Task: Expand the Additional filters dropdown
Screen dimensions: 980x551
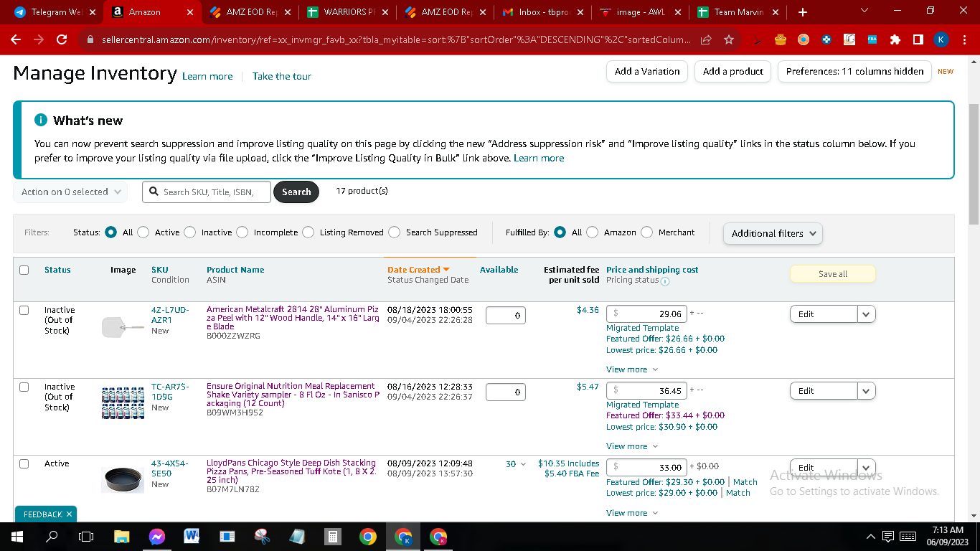Action: click(x=773, y=233)
